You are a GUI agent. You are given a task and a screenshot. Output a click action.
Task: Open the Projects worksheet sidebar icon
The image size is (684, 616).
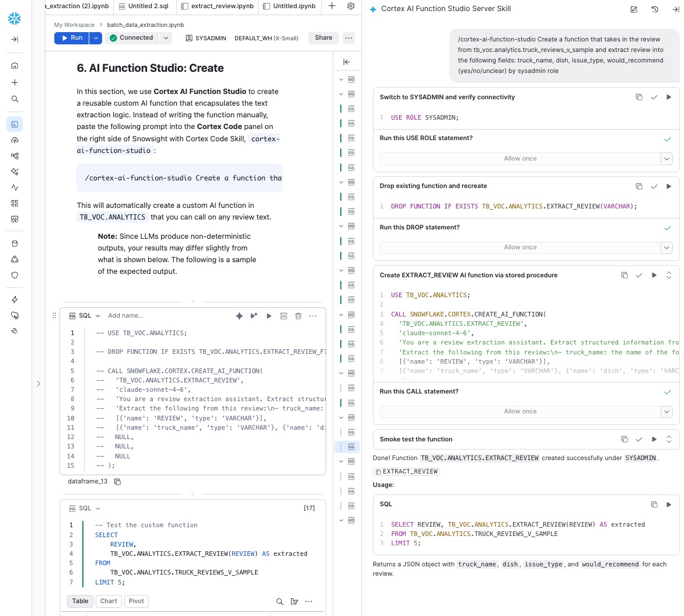pyautogui.click(x=15, y=124)
